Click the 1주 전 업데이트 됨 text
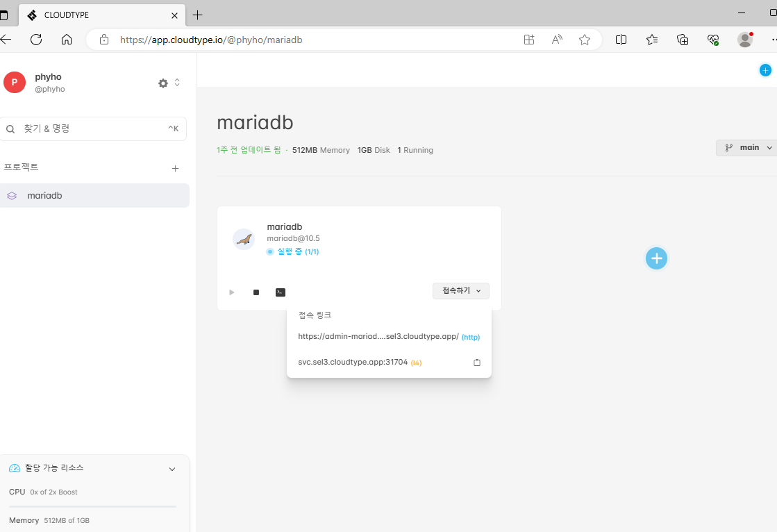Viewport: 777px width, 532px height. pos(249,150)
